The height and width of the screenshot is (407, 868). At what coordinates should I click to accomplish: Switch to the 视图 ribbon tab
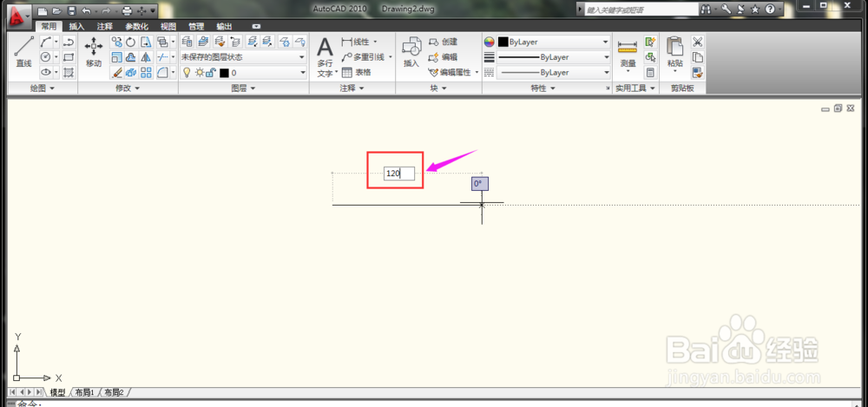coord(168,26)
